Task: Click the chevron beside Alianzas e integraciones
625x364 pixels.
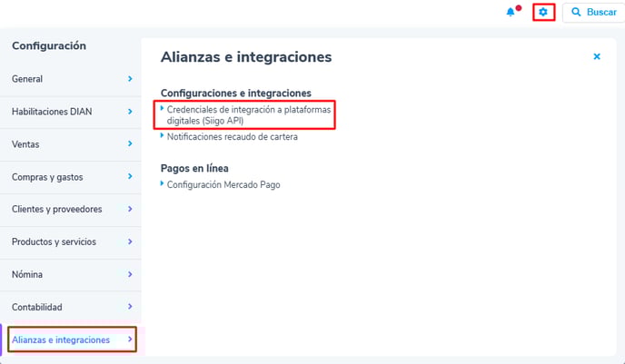Action: pyautogui.click(x=130, y=340)
